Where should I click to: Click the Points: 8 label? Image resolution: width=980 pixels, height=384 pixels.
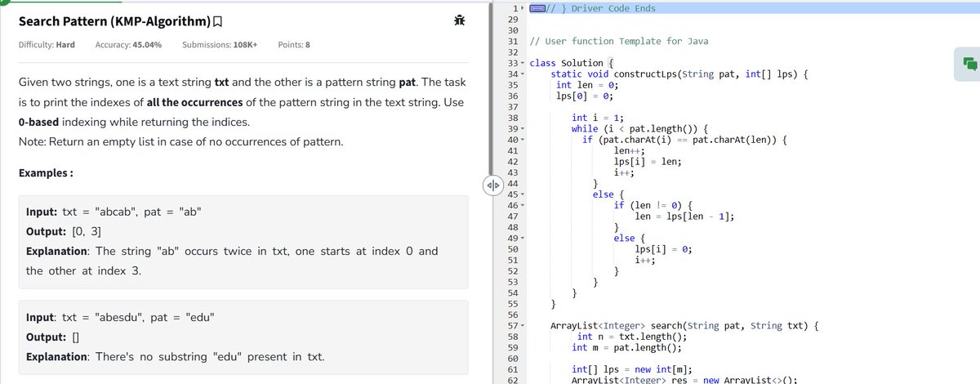tap(293, 44)
